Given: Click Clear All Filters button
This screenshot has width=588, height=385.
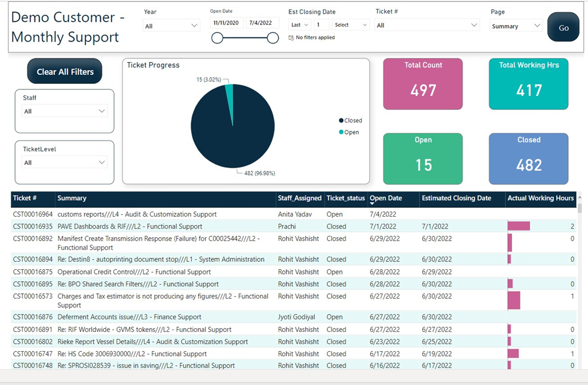Looking at the screenshot, I should pyautogui.click(x=65, y=71).
